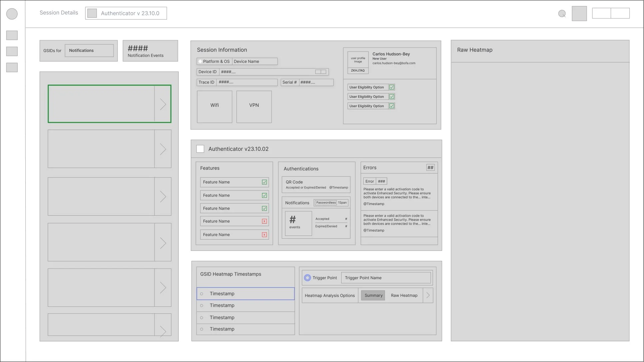Select the Summary tab in Heatmap Analysis Options
Image resolution: width=644 pixels, height=362 pixels.
(373, 295)
